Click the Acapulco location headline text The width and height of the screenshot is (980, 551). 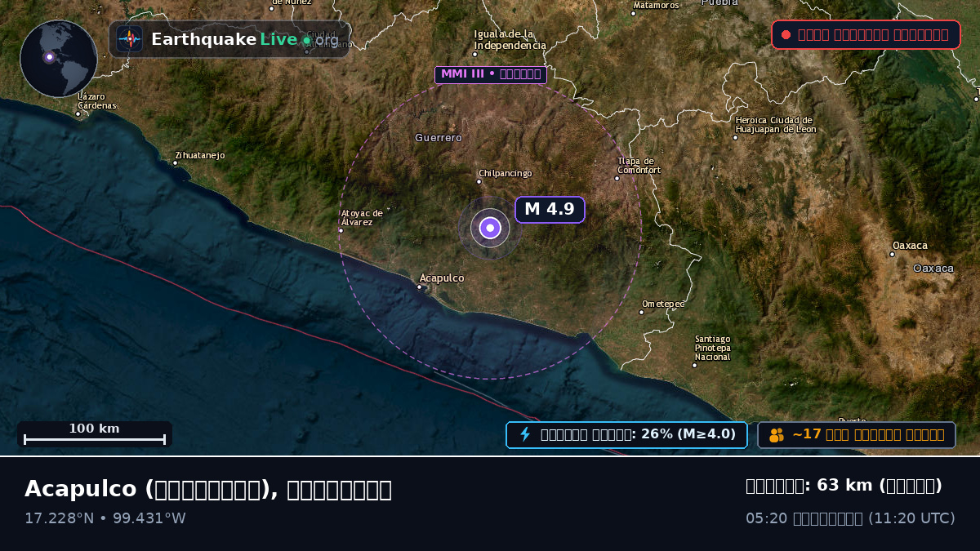pyautogui.click(x=208, y=489)
